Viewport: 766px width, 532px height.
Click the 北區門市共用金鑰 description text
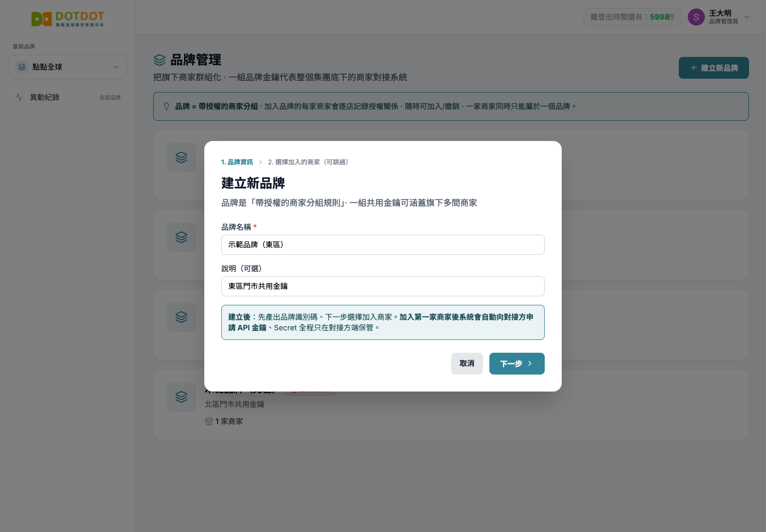(235, 404)
